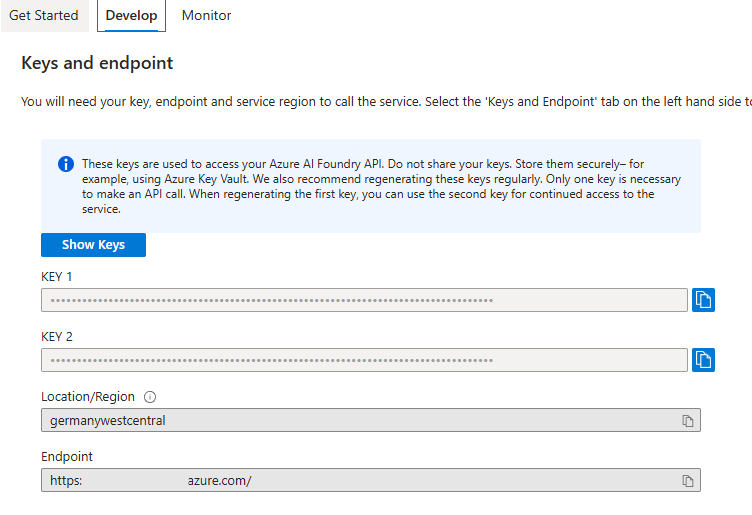Image resolution: width=752 pixels, height=515 pixels.
Task: Click the Endpoint label text
Action: tap(67, 457)
